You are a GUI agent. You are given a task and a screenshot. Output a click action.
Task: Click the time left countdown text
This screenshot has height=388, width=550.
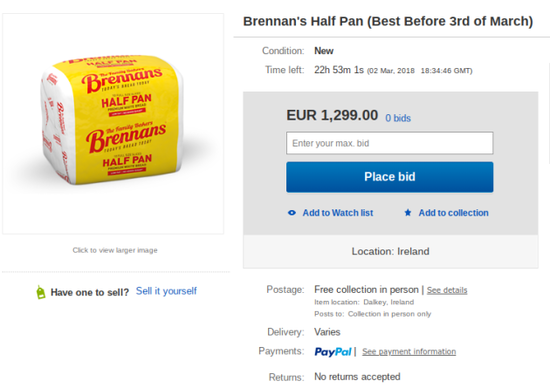pyautogui.click(x=339, y=70)
